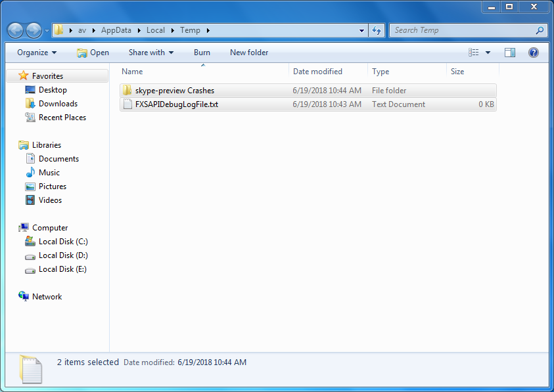Sort by Date modified column header
Screen dimensions: 554x392
[318, 72]
